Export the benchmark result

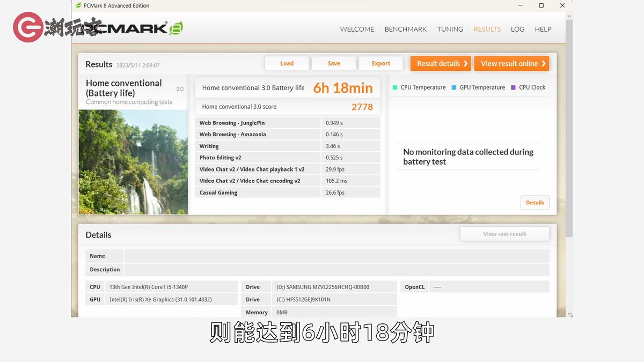coord(381,63)
